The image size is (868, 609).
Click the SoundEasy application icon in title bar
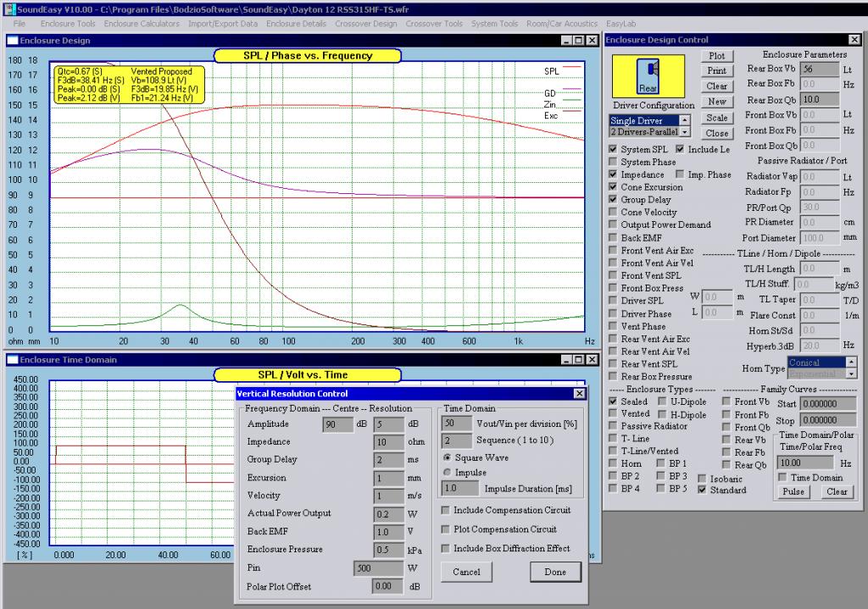point(9,9)
